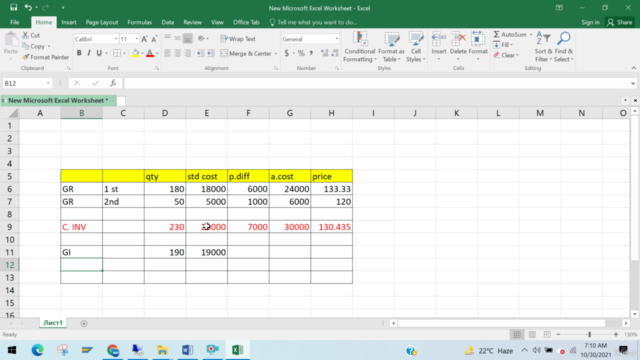This screenshot has width=640, height=360.
Task: Switch to the Insert tab
Action: pyautogui.click(x=69, y=22)
